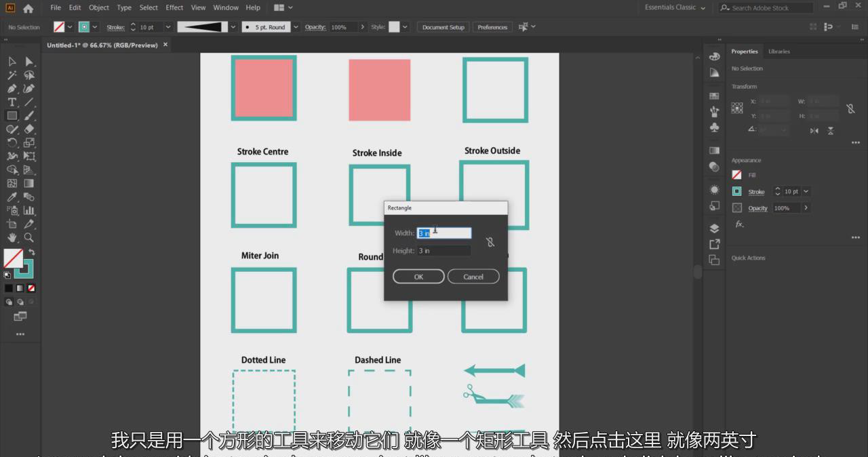Image resolution: width=868 pixels, height=457 pixels.
Task: Switch to the Libraries tab
Action: click(778, 52)
